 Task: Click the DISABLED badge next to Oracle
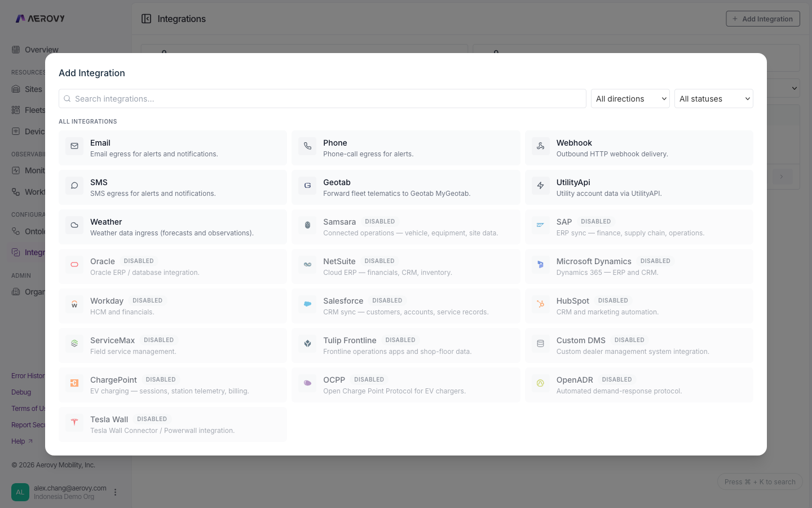pyautogui.click(x=139, y=261)
